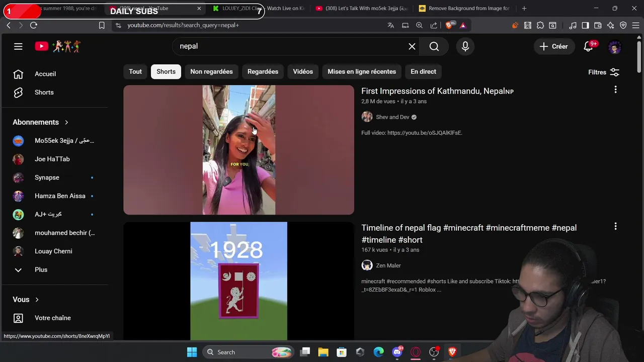This screenshot has height=362, width=644.
Task: Open options for Timeline of nepal flag video
Action: 615,226
